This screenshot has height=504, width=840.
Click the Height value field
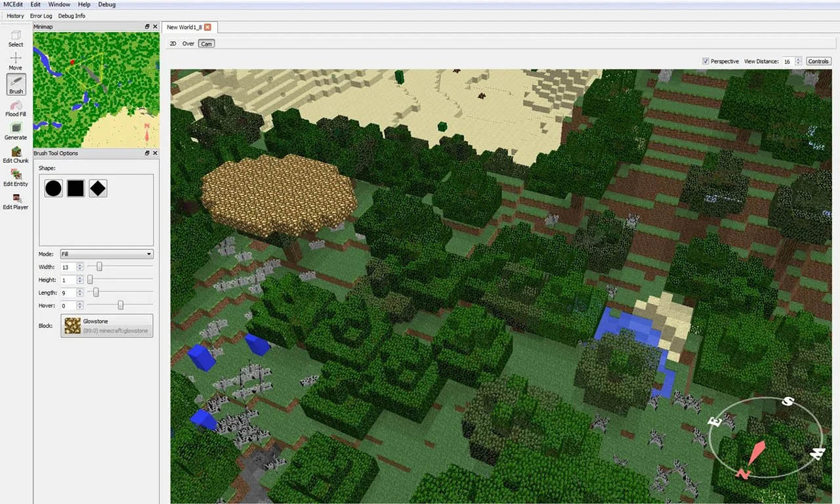point(68,280)
